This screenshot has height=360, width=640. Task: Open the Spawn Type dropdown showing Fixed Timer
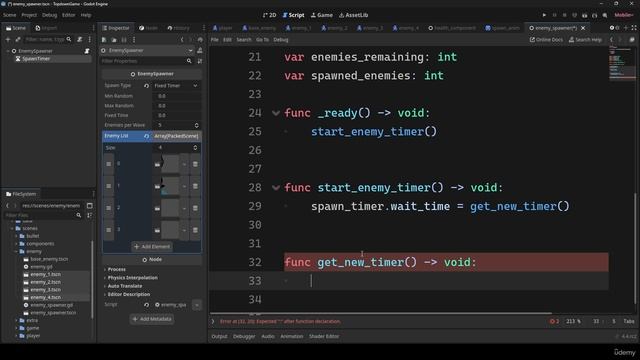click(x=176, y=86)
